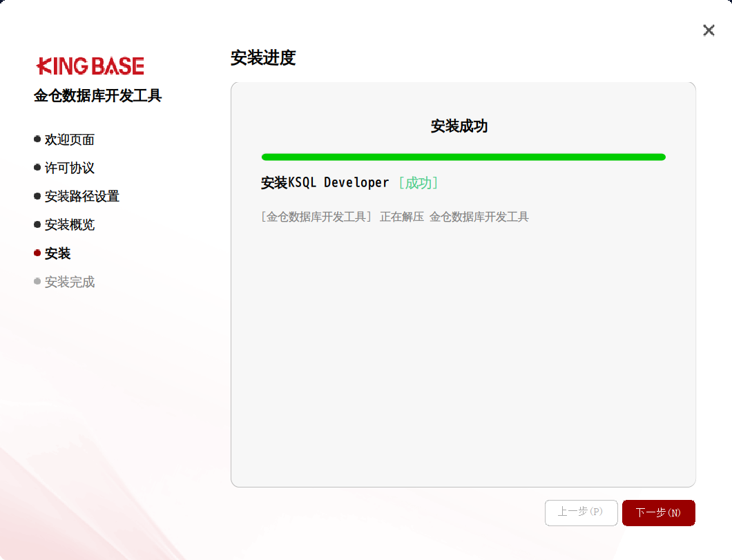This screenshot has width=732, height=560.
Task: Click the 安装KSQL Developer label
Action: [325, 183]
